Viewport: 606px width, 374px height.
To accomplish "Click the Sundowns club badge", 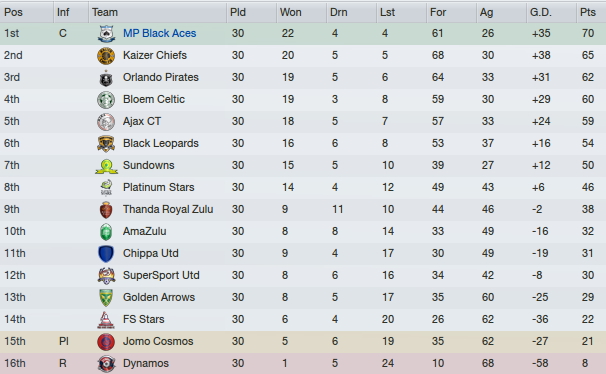I will (x=106, y=166).
